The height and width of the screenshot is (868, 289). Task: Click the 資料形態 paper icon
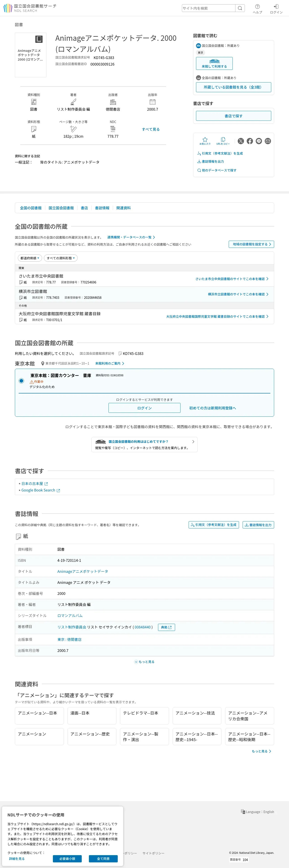pos(34,129)
